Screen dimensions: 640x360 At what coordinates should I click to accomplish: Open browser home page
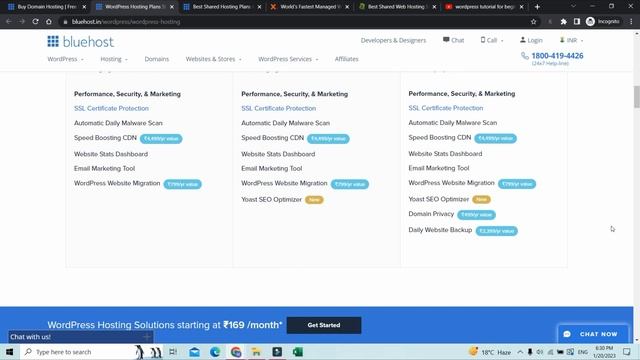[x=49, y=22]
